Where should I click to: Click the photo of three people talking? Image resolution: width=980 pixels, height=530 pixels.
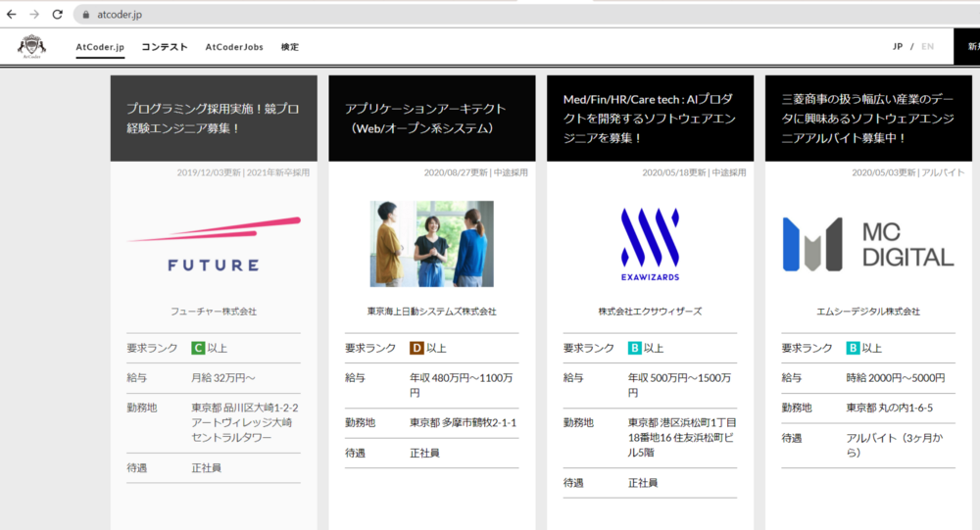(432, 244)
